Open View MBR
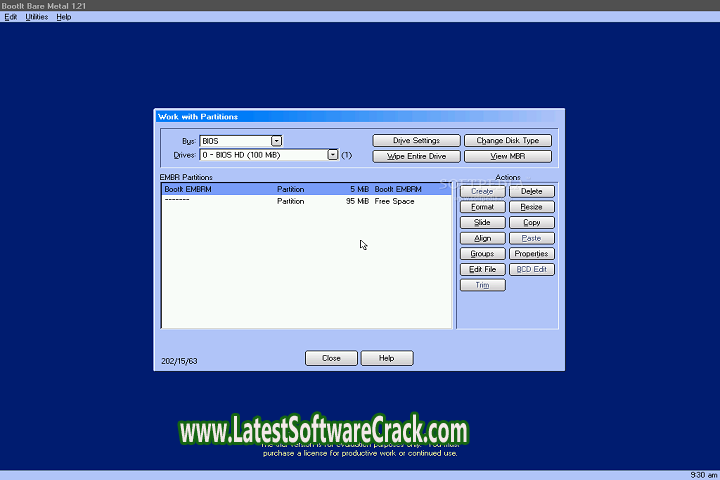The height and width of the screenshot is (480, 720). pos(508,156)
